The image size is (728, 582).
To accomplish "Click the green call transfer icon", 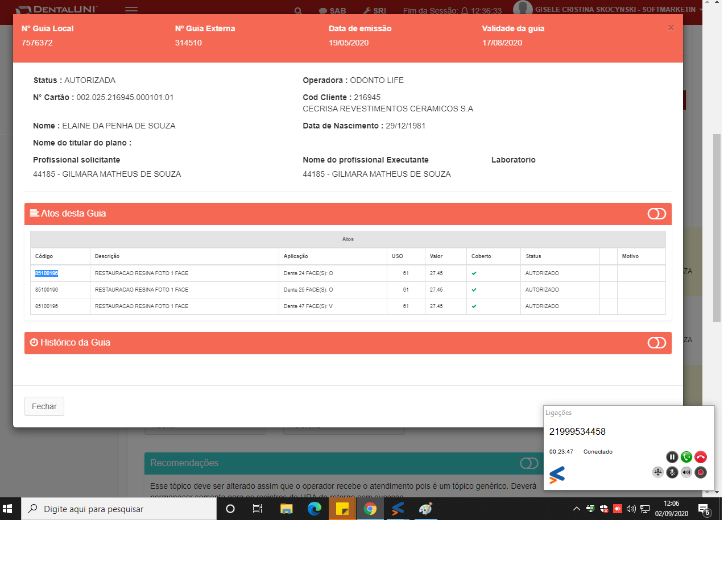I will click(686, 457).
